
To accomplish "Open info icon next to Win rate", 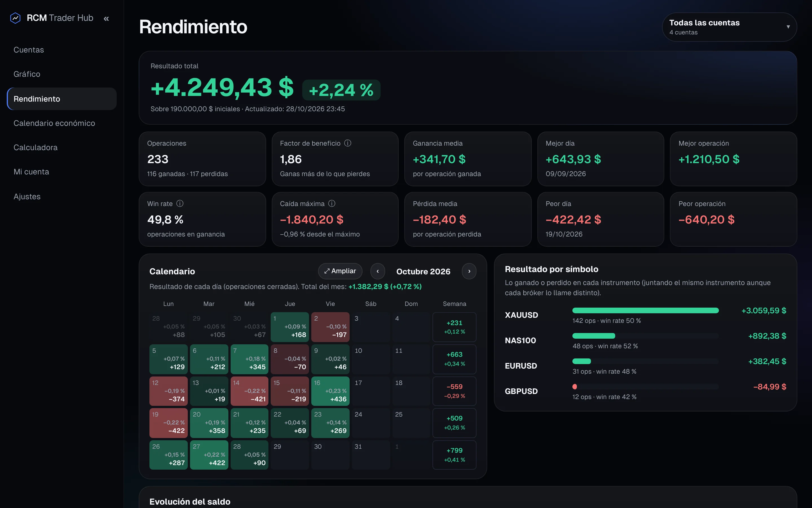I will click(x=180, y=203).
